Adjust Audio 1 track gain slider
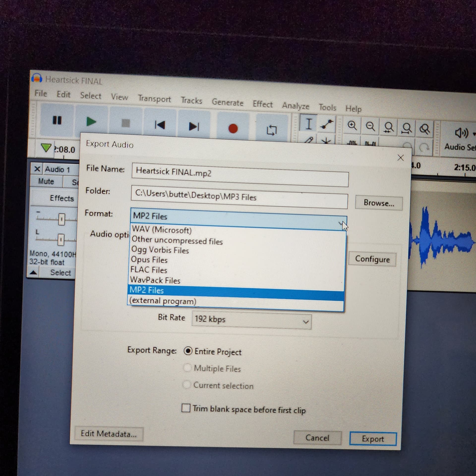Viewport: 476px width, 476px height. [61, 219]
